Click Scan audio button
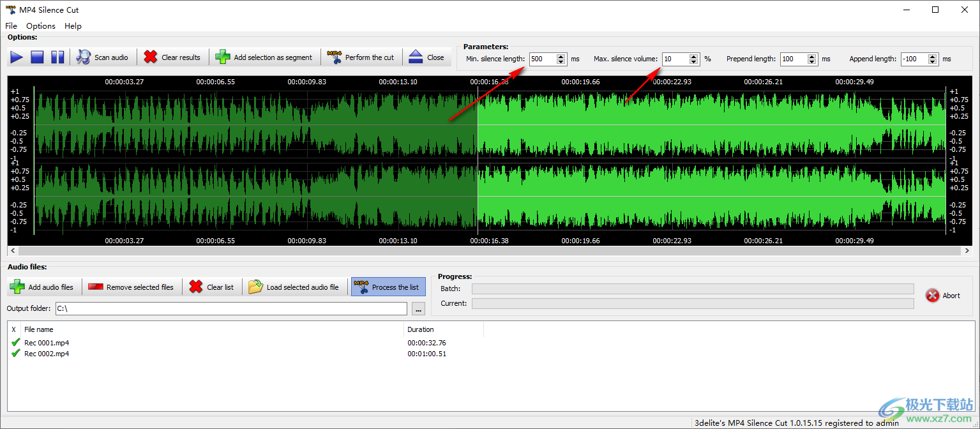 (x=103, y=57)
